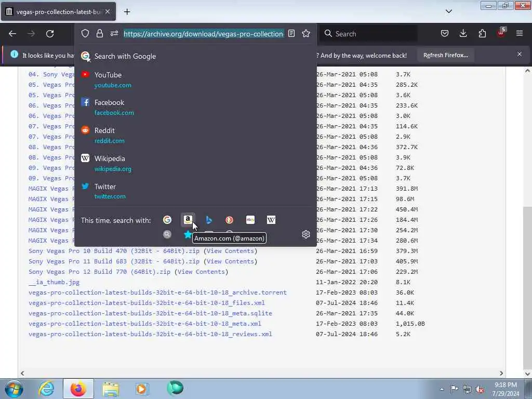Screen dimensions: 532x399
Task: View Contents of Vegas Pro 10 zip
Action: pos(230,251)
